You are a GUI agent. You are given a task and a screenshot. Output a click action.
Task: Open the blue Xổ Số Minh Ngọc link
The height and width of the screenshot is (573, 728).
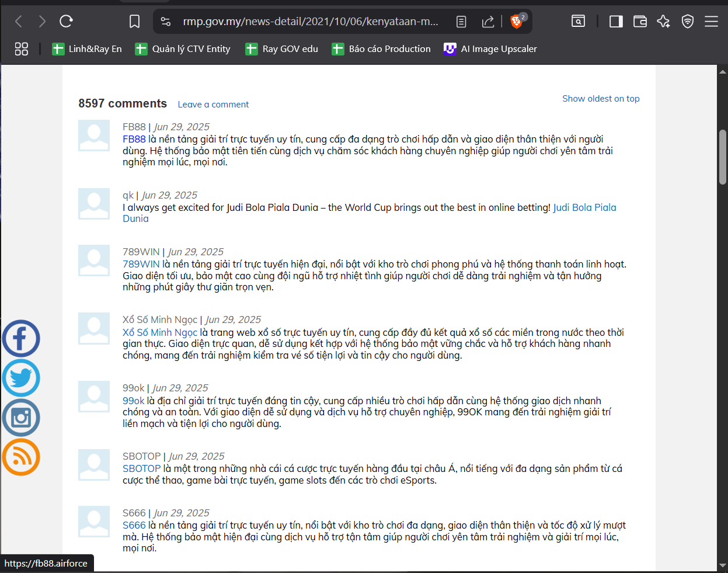click(x=160, y=332)
